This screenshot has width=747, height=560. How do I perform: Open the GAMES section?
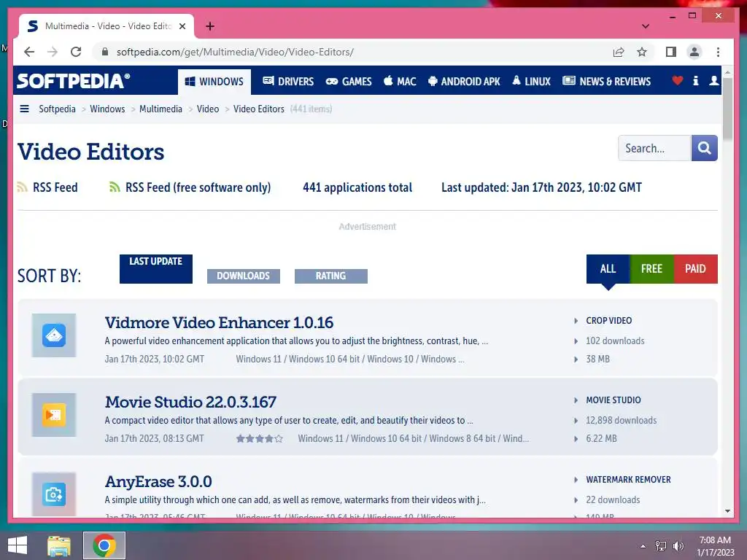pyautogui.click(x=348, y=82)
